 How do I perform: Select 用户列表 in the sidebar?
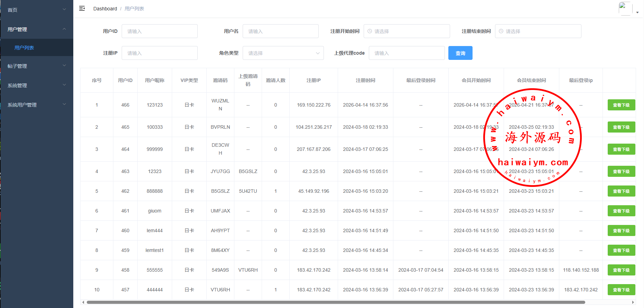[24, 48]
